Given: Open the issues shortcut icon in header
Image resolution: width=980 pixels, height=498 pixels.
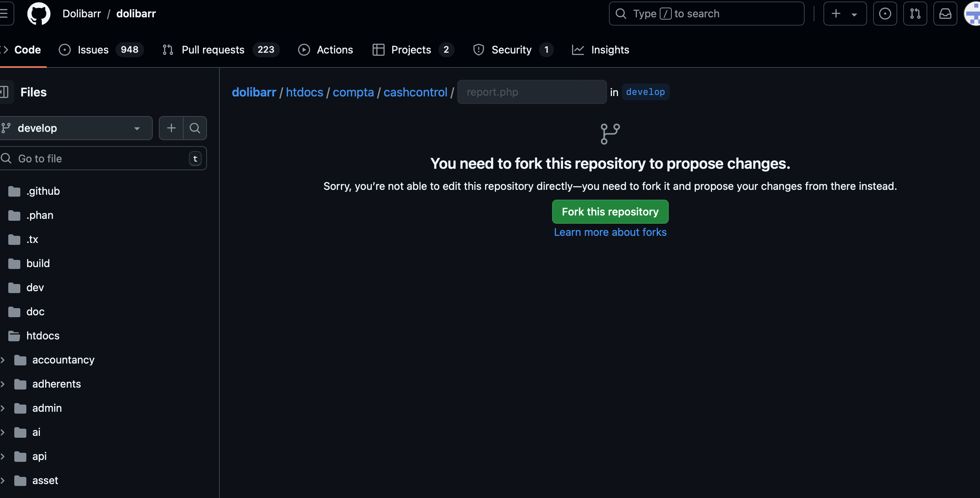Looking at the screenshot, I should [x=885, y=14].
